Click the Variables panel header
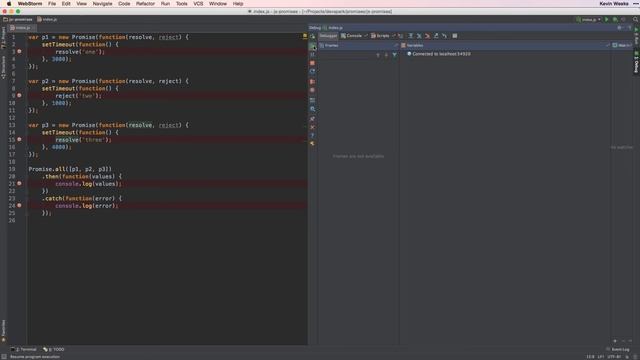This screenshot has height=360, width=640. pyautogui.click(x=505, y=45)
